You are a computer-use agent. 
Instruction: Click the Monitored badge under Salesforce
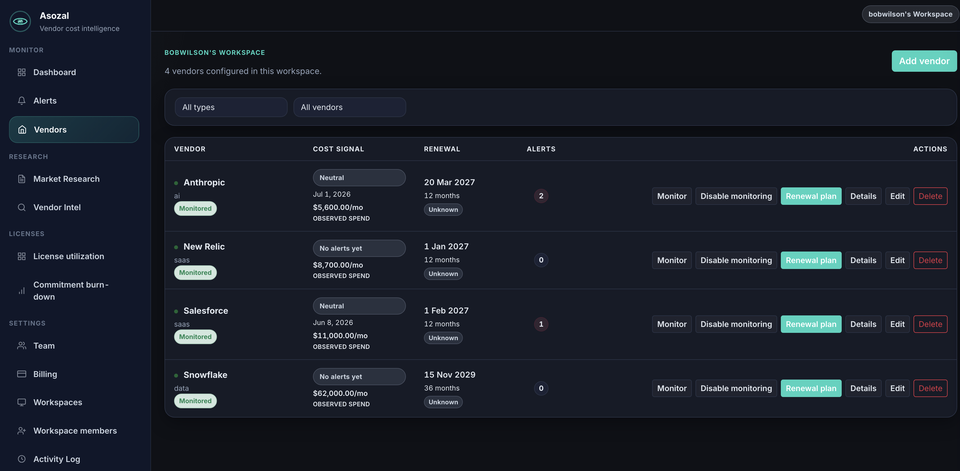click(195, 337)
